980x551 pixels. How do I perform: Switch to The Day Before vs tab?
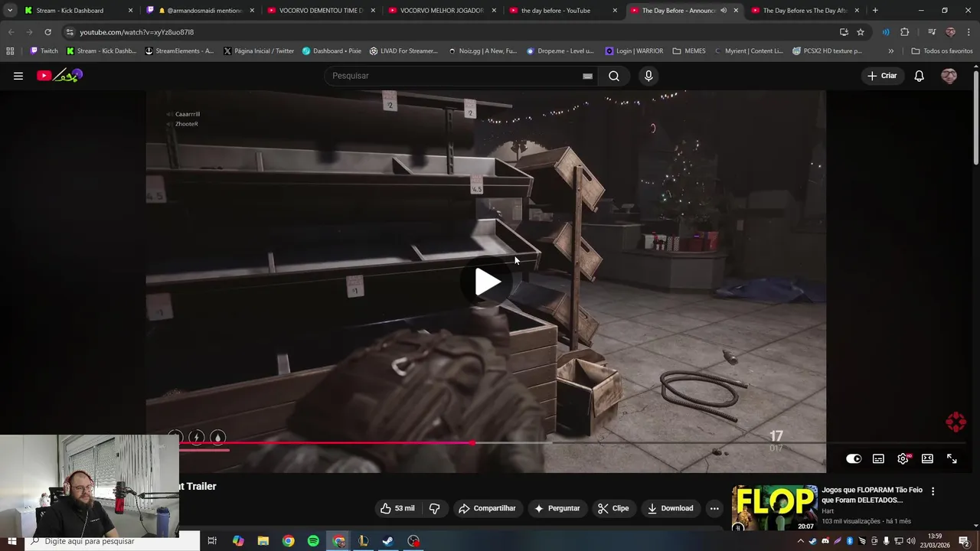tap(805, 11)
